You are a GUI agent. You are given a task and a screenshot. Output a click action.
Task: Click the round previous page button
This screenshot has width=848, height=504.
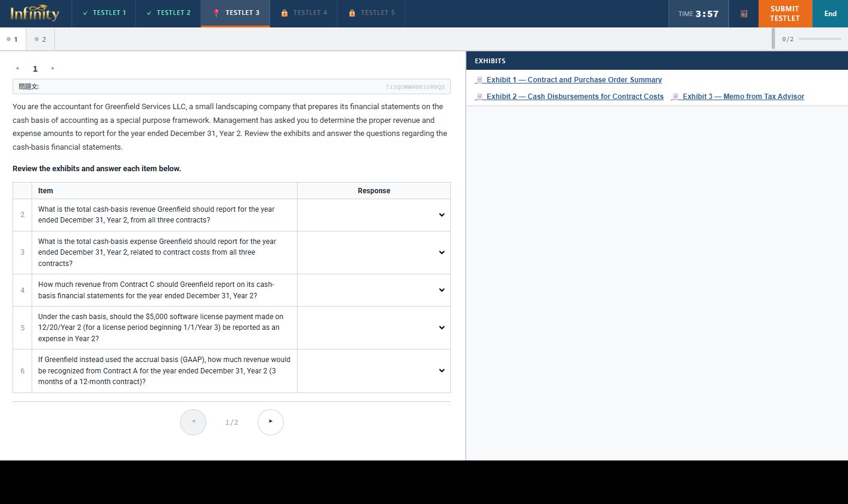click(x=193, y=422)
